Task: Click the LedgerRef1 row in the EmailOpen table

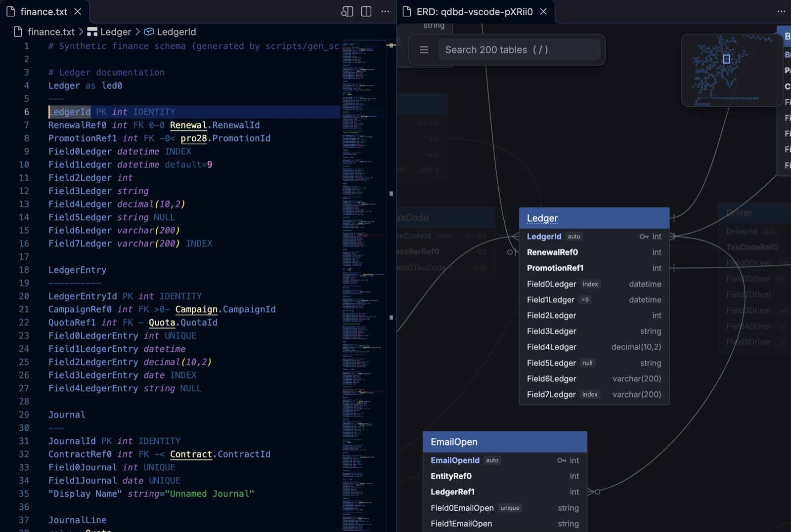Action: 505,492
